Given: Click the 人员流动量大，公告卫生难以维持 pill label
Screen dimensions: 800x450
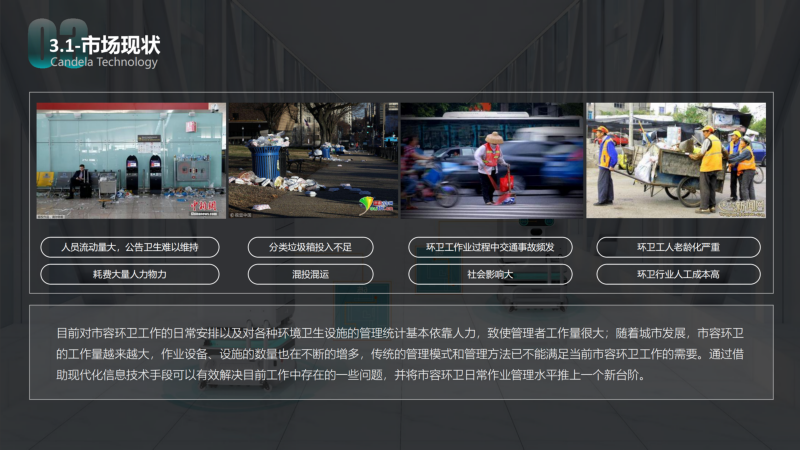Looking at the screenshot, I should 130,247.
